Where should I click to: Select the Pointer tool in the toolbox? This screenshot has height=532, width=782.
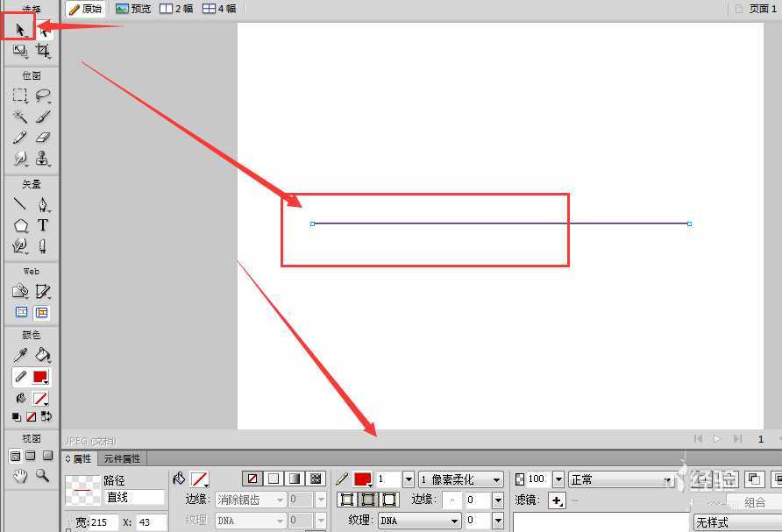click(x=19, y=30)
